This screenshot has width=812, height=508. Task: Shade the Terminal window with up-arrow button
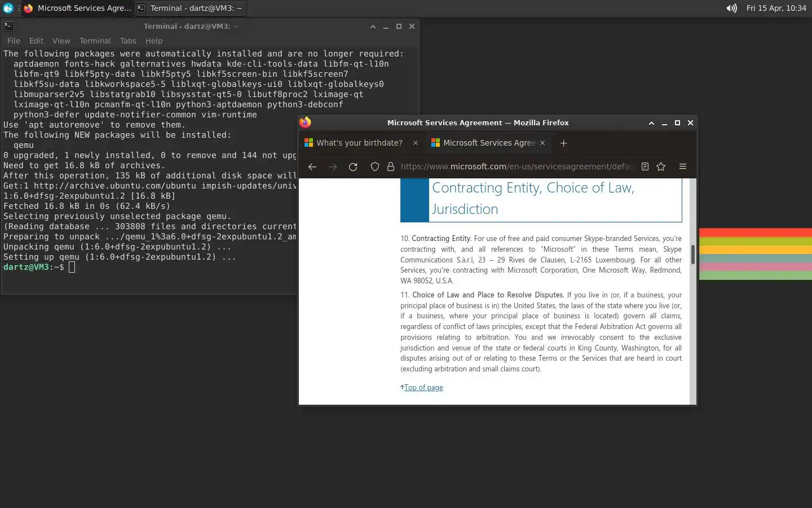click(373, 27)
